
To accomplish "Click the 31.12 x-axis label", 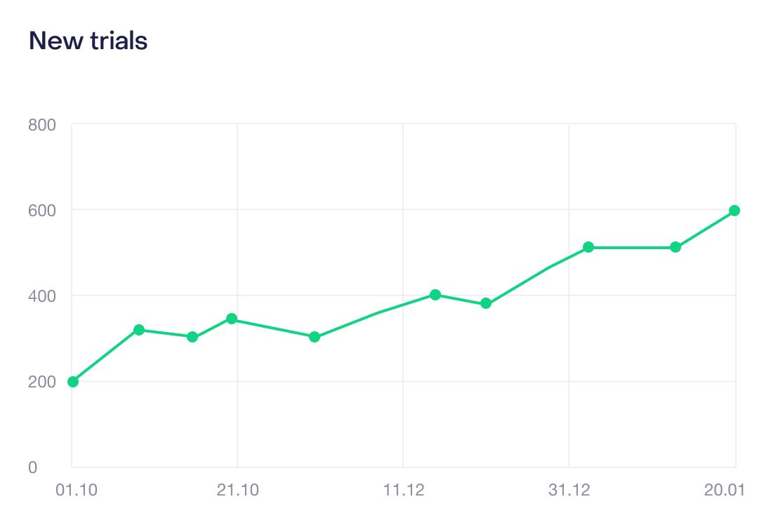I will pos(569,490).
